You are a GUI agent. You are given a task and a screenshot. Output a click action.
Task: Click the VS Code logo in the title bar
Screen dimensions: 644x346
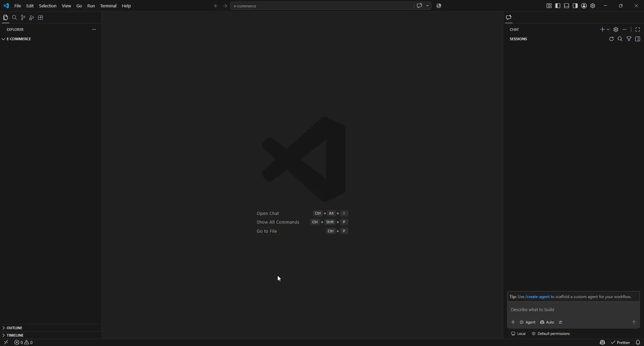(6, 6)
